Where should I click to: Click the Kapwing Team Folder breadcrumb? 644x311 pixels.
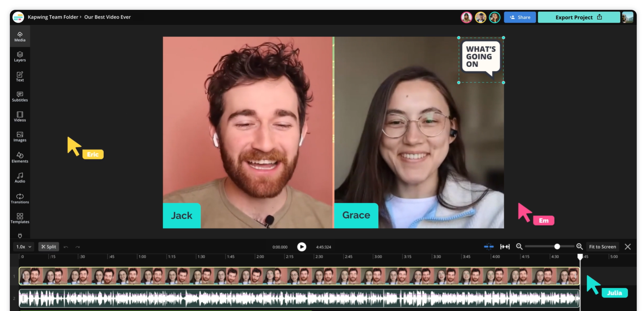coord(53,17)
